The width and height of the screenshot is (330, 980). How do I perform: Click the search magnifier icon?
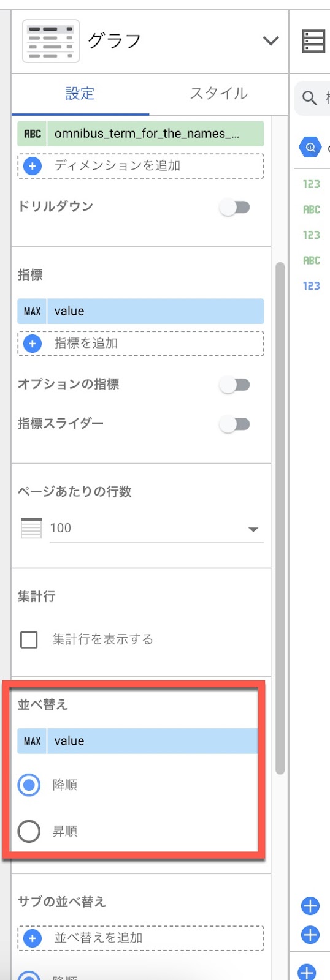(x=310, y=97)
